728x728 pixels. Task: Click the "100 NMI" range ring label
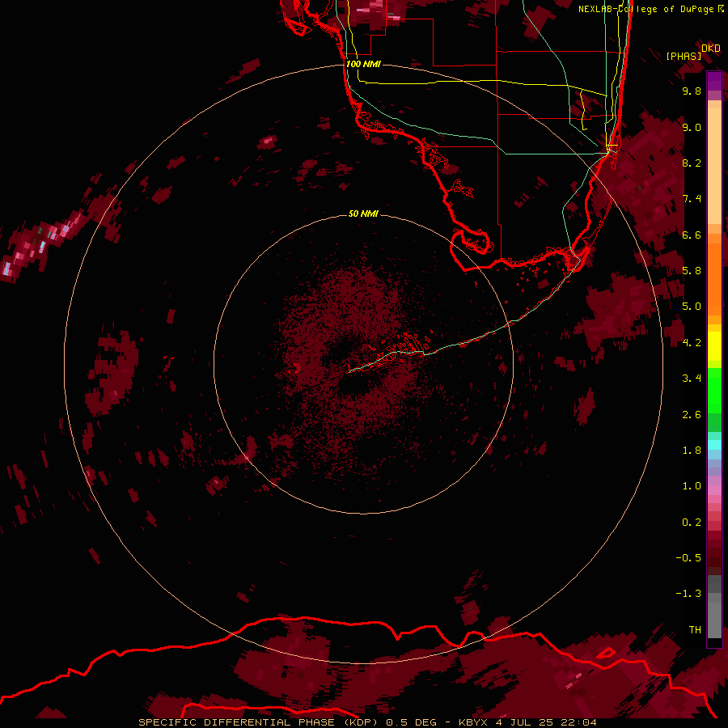coord(363,64)
